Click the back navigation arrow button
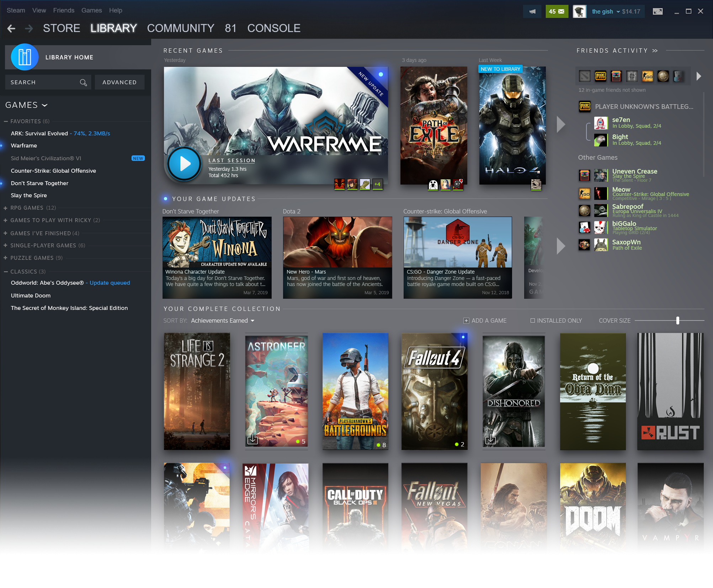 pos(11,28)
